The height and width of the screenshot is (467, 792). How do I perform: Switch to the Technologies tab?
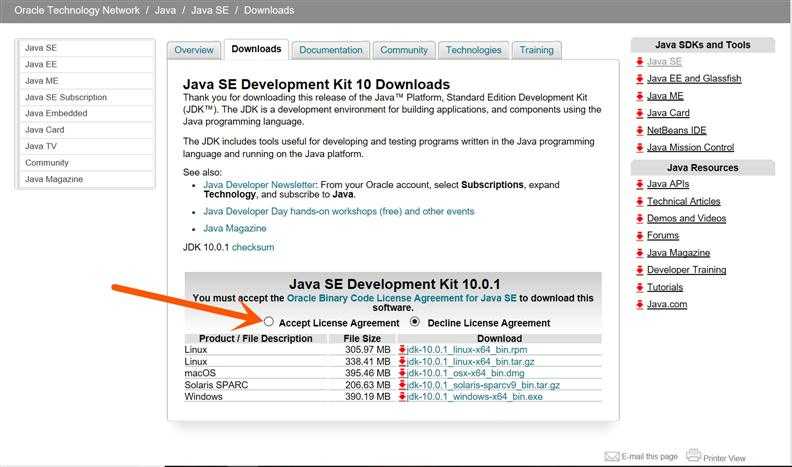(x=473, y=50)
